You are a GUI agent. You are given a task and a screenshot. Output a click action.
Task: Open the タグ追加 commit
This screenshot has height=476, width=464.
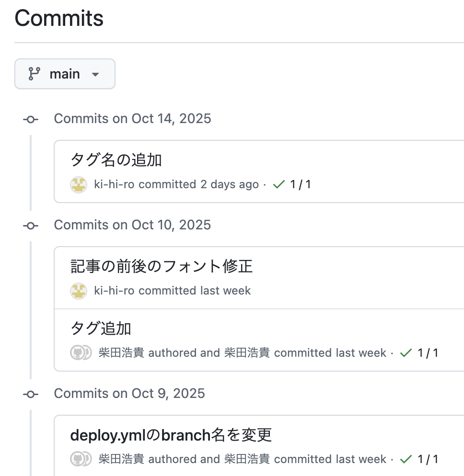pyautogui.click(x=101, y=329)
